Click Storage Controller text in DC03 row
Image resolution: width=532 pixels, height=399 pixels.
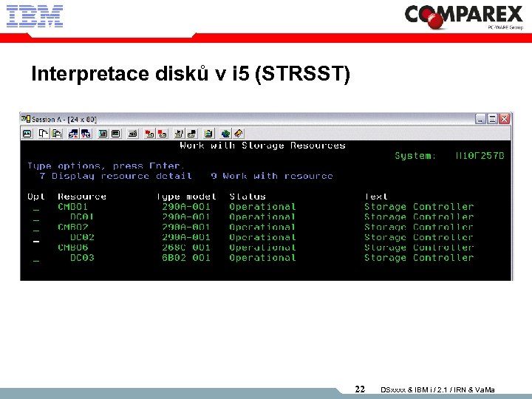click(419, 258)
